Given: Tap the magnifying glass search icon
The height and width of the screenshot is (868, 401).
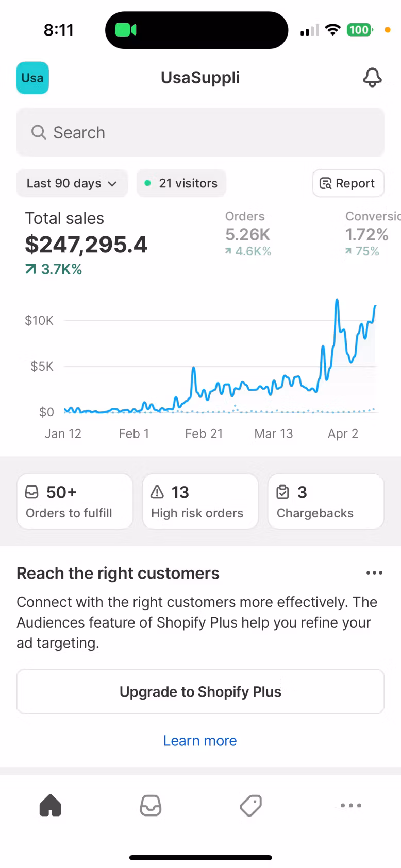Looking at the screenshot, I should pyautogui.click(x=39, y=132).
